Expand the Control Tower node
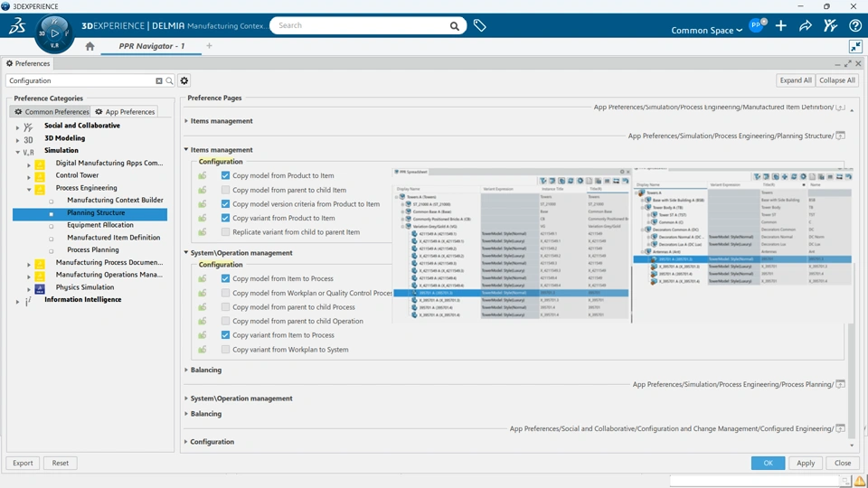The width and height of the screenshot is (868, 488). point(29,177)
